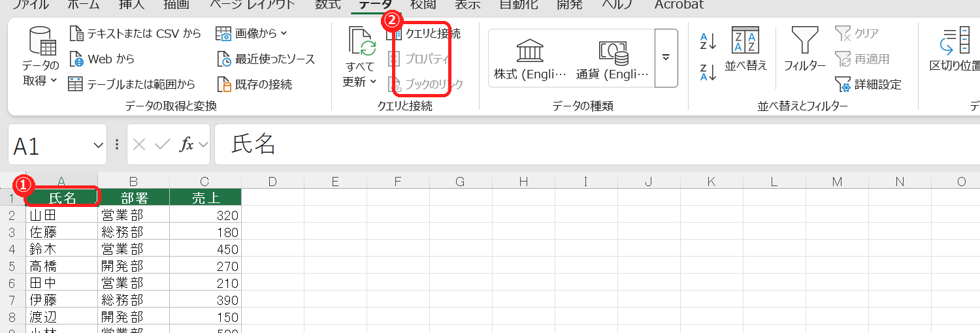Click the すべて更新 refresh icon

pos(363,41)
